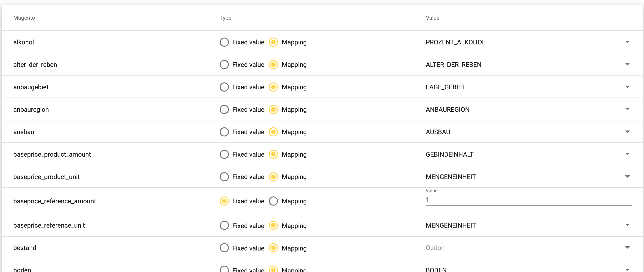Open ANBAUREGION value dropdown

click(528, 109)
